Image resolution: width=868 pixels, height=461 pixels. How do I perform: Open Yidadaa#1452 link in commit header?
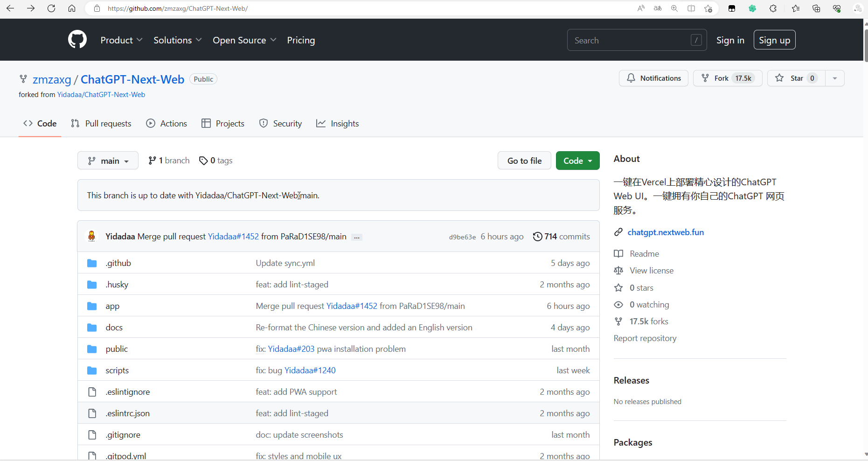[233, 237]
